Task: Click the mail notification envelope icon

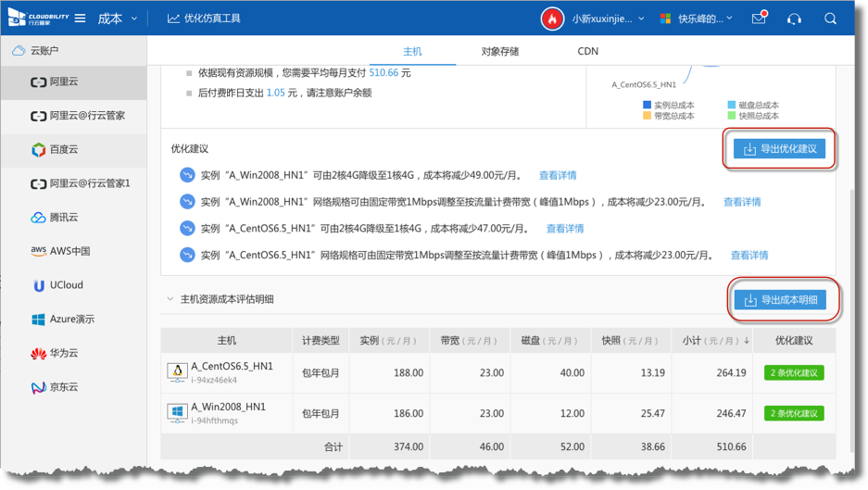Action: click(x=759, y=19)
